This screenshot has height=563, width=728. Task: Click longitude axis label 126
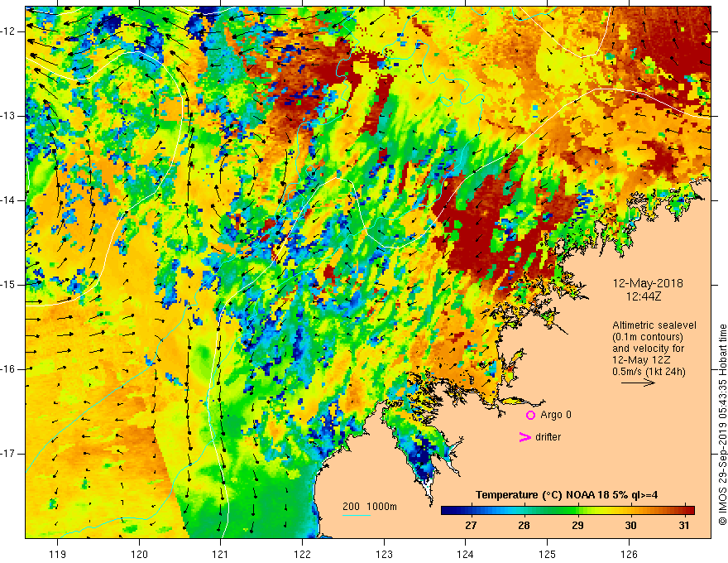(629, 554)
